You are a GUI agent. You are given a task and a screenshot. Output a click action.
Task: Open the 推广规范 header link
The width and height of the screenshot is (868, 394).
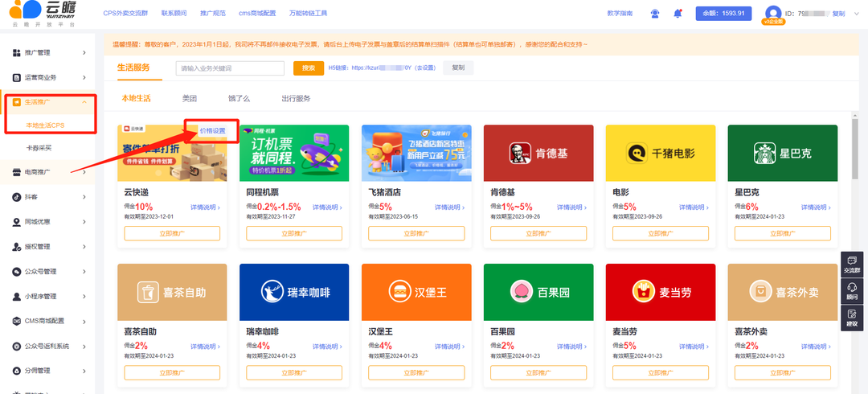pos(212,13)
